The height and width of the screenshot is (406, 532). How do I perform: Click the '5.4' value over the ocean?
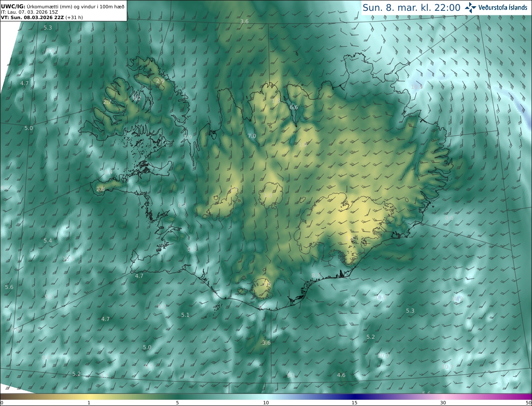(48, 240)
